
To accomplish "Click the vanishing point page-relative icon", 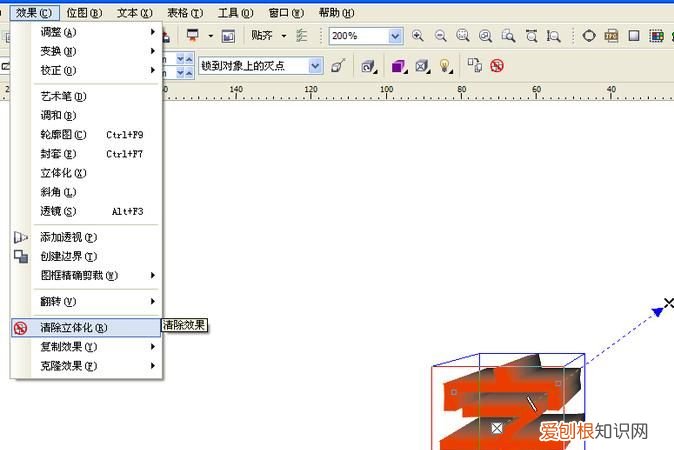I will [339, 66].
